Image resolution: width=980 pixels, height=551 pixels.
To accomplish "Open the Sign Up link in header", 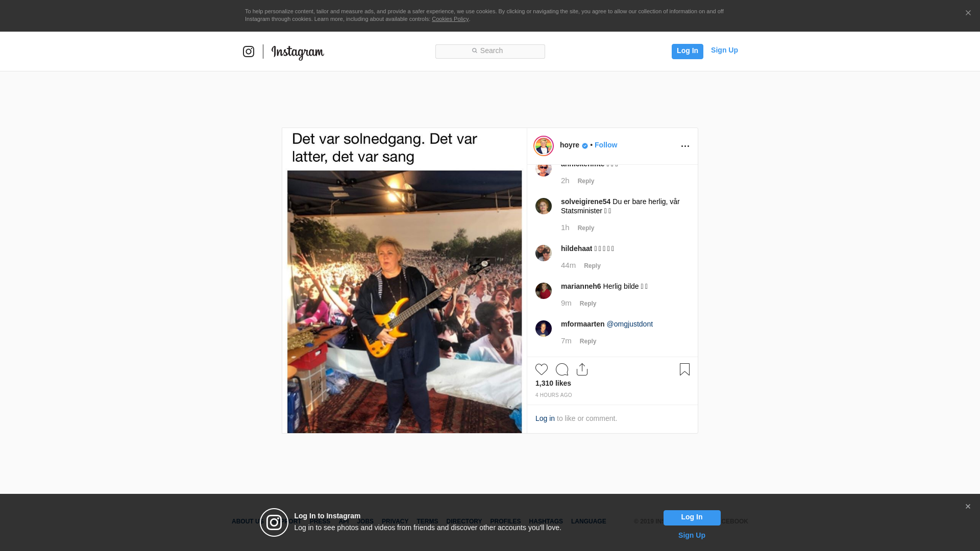I will 724,50.
